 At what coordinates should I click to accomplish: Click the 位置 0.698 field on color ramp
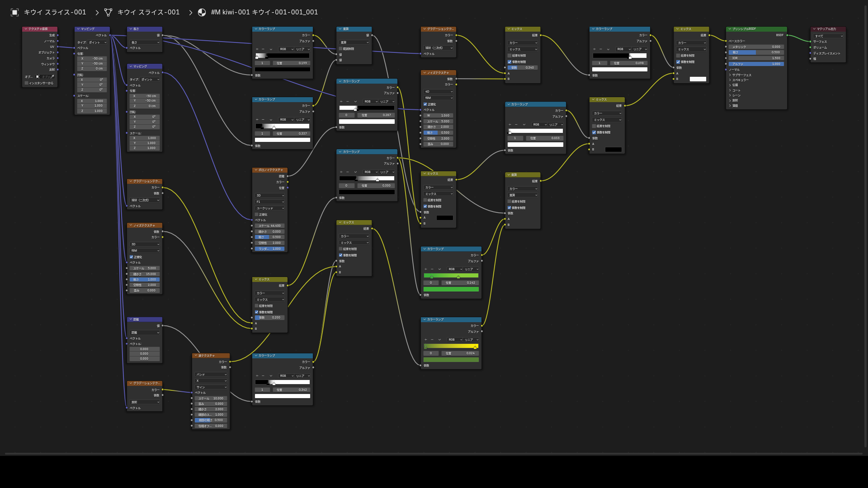coord(628,63)
